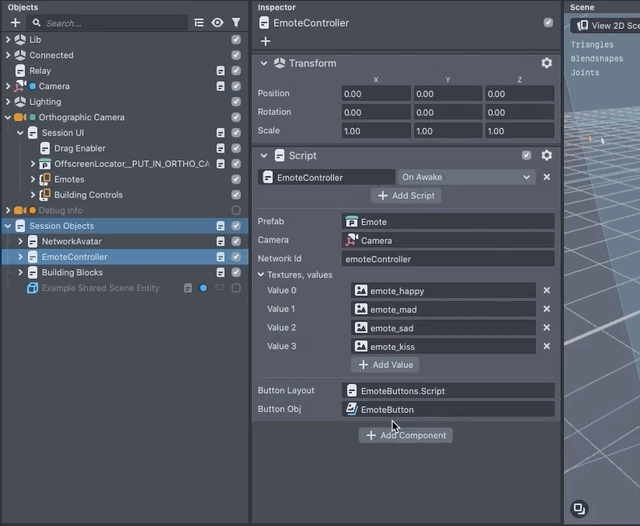Click the Add Component button
This screenshot has width=640, height=526.
[405, 435]
